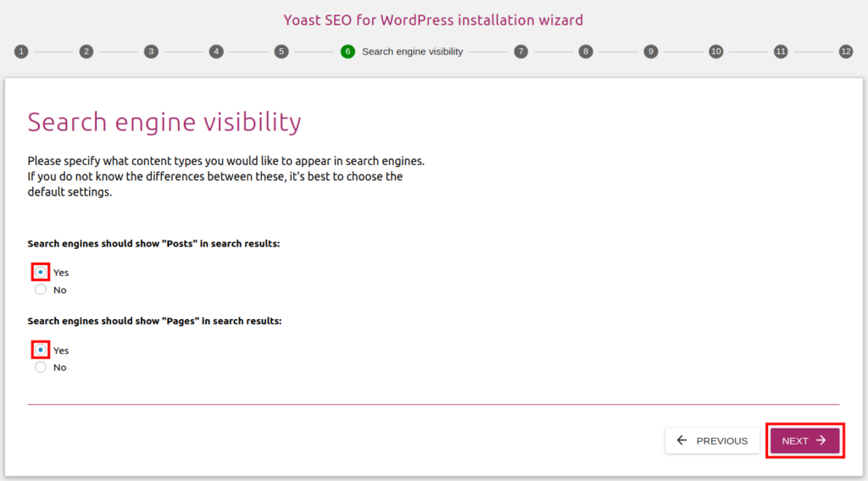This screenshot has height=481, width=868.
Task: Click the PREVIOUS button
Action: [712, 440]
